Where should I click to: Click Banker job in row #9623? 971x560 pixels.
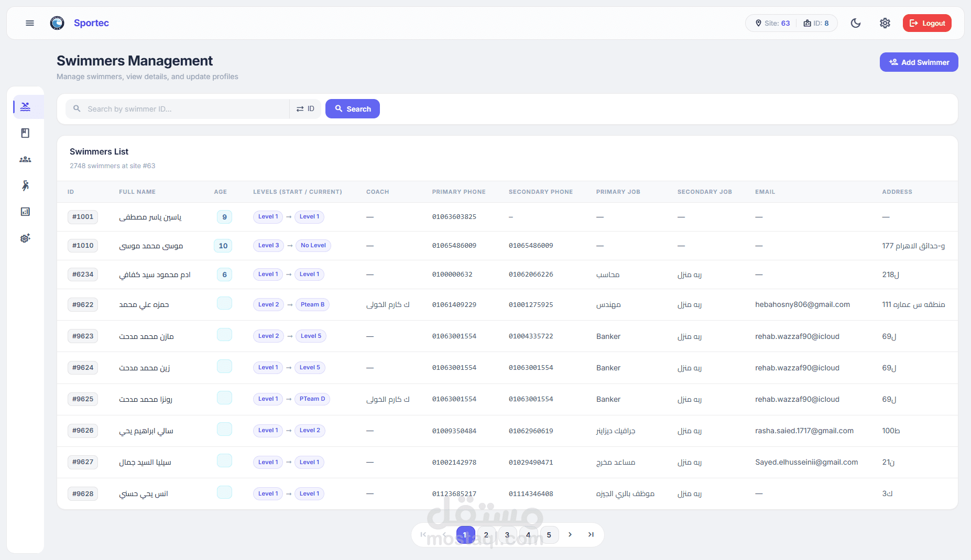point(608,336)
